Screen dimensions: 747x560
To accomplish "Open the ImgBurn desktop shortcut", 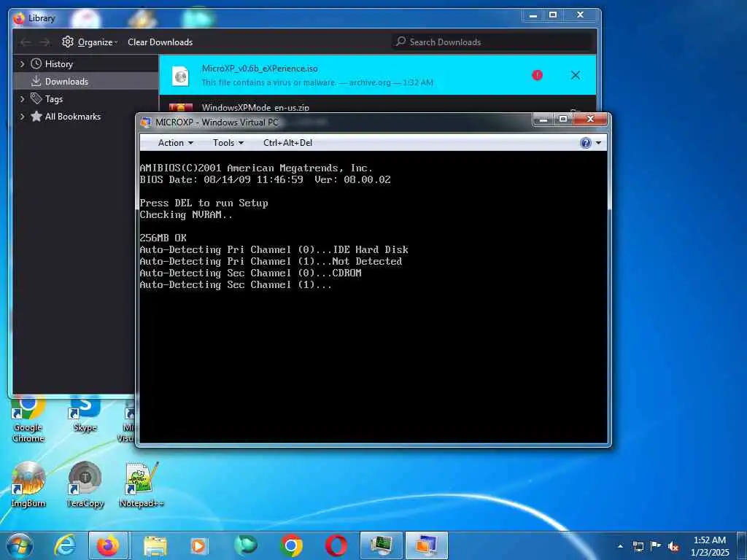I will click(x=28, y=484).
